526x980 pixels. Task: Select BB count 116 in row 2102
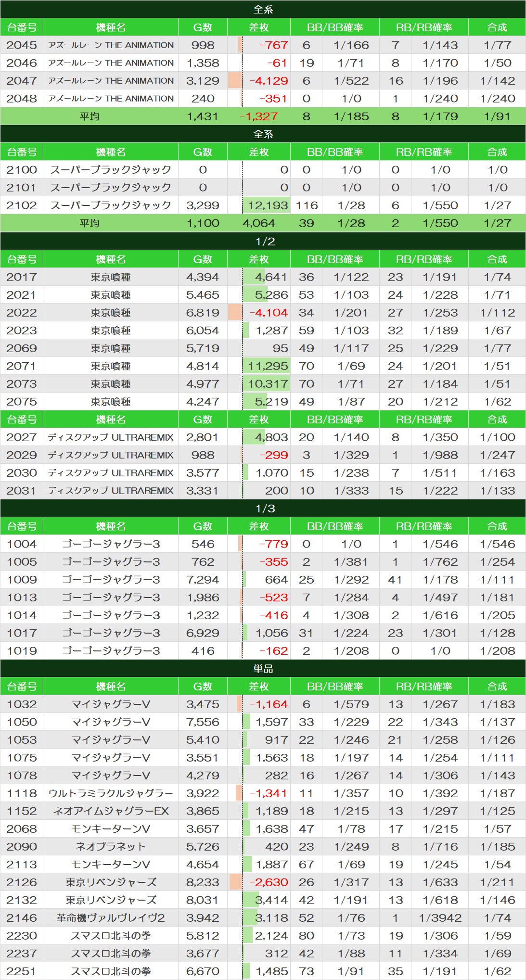pyautogui.click(x=307, y=205)
